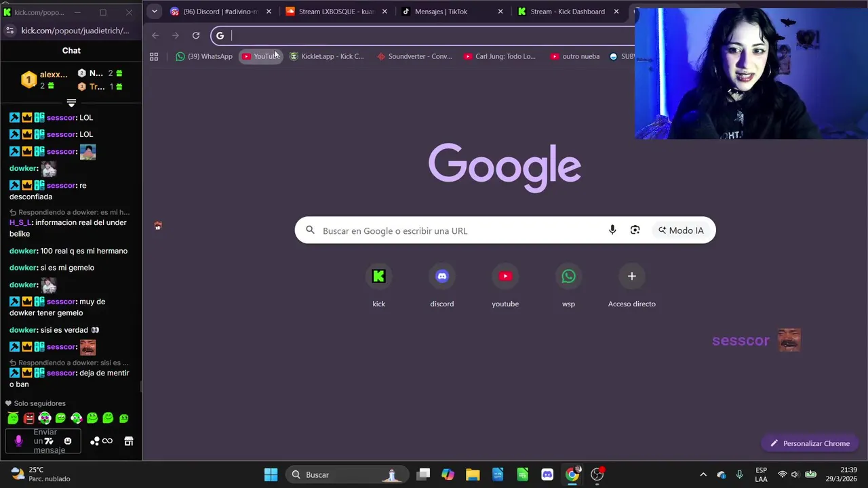
Task: Click the Chrome reload page button
Action: [196, 35]
